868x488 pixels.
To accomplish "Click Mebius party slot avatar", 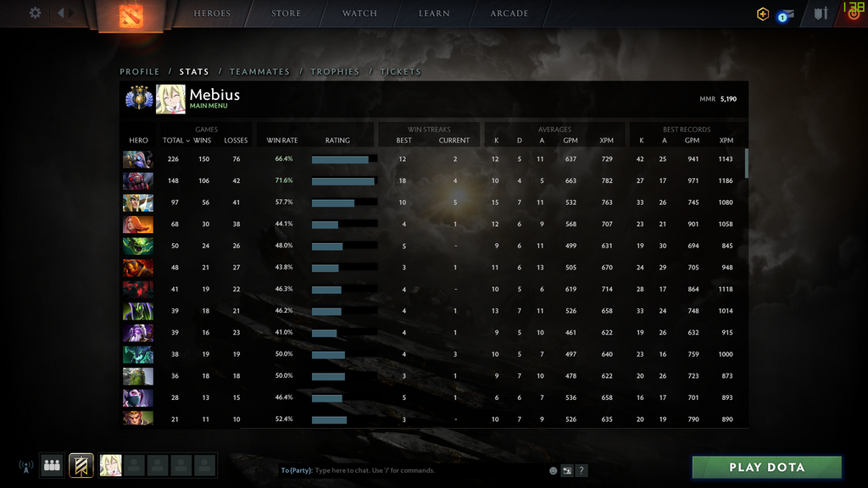I will click(x=110, y=465).
